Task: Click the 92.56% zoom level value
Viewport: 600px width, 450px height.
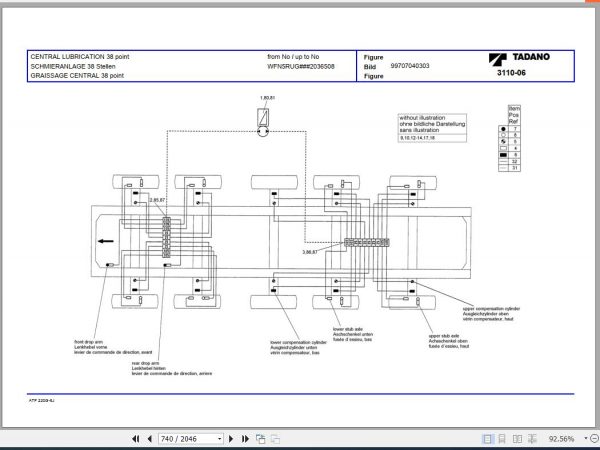Action: pyautogui.click(x=561, y=439)
